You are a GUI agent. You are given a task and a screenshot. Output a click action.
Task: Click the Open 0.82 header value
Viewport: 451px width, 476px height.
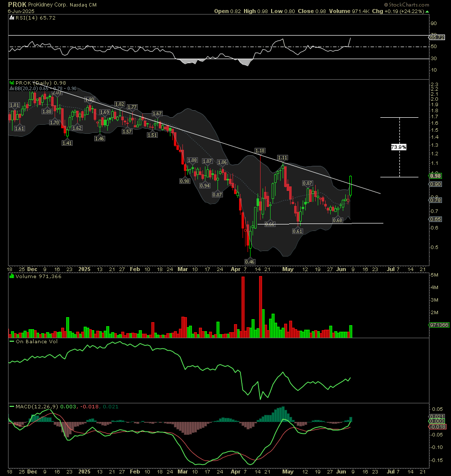[228, 11]
